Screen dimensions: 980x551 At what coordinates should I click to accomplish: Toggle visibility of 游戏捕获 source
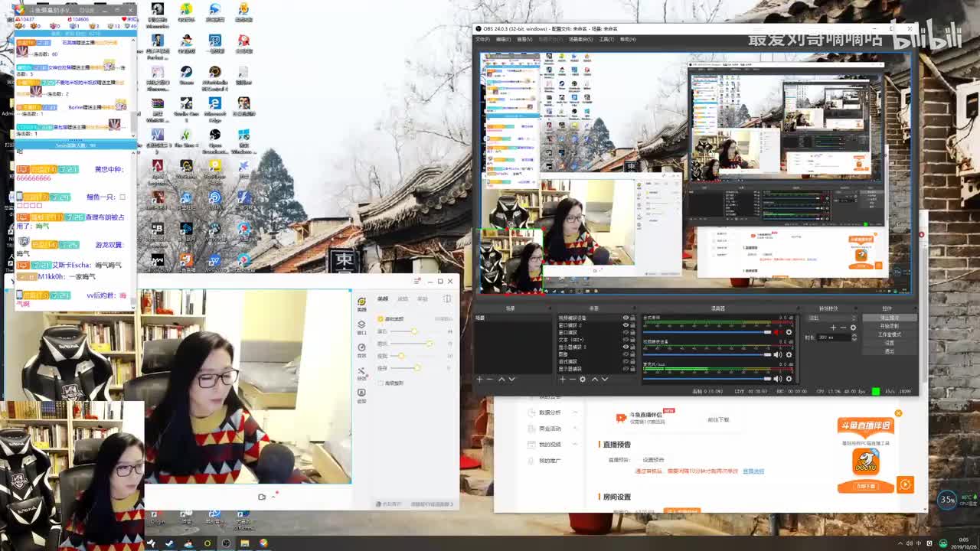tap(626, 361)
